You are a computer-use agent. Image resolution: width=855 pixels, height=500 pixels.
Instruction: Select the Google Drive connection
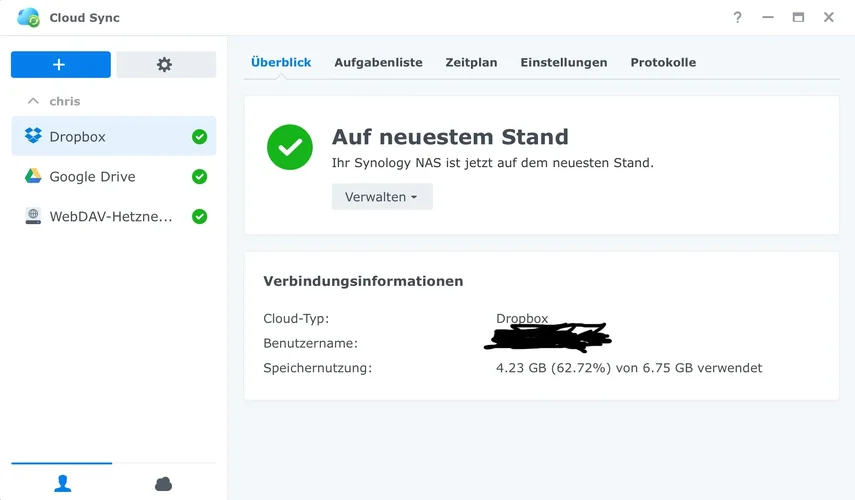[x=92, y=177]
